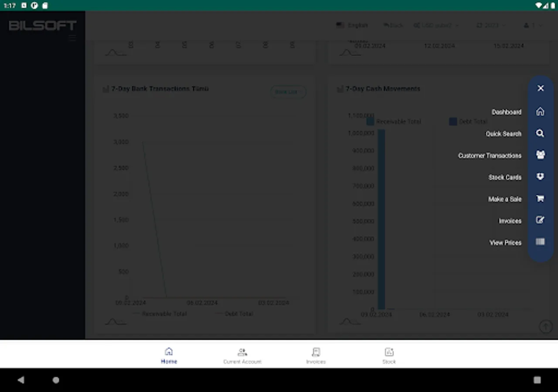
Task: Click the scroll-to-top arrow
Action: coord(546,326)
